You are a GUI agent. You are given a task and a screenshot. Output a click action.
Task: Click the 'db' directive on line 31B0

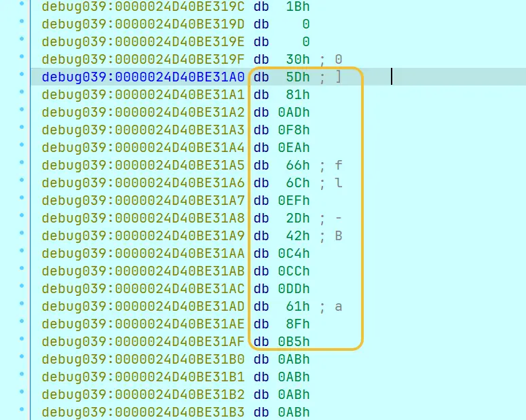[261, 360]
